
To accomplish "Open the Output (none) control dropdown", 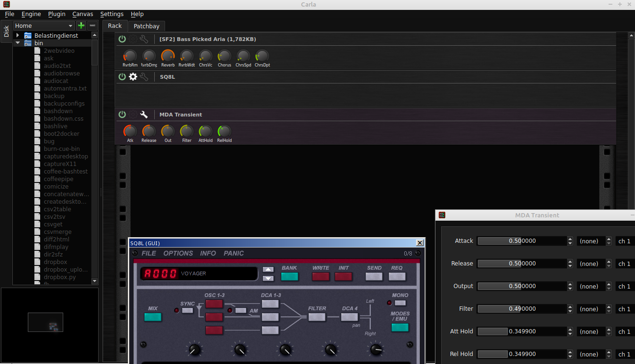I will 594,286.
